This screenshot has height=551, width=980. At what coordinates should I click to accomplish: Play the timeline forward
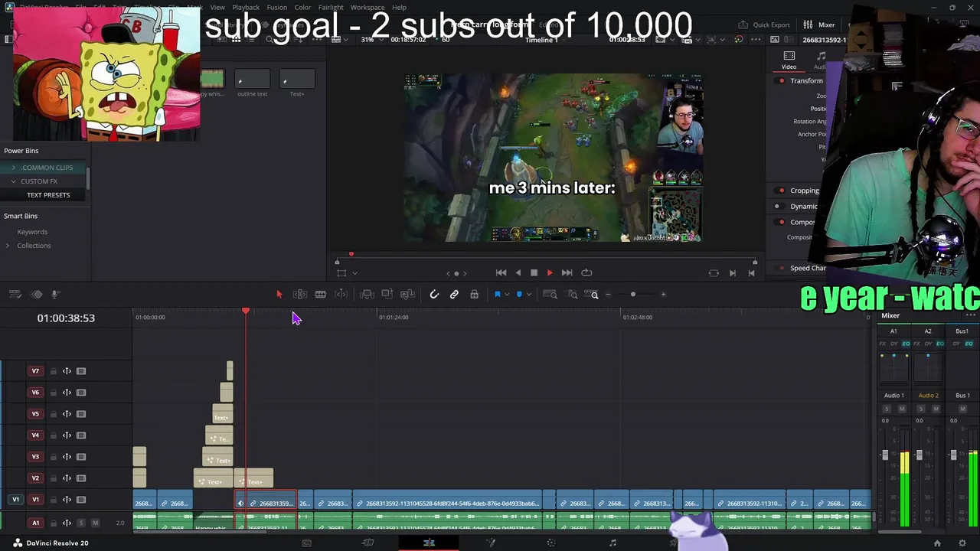550,272
